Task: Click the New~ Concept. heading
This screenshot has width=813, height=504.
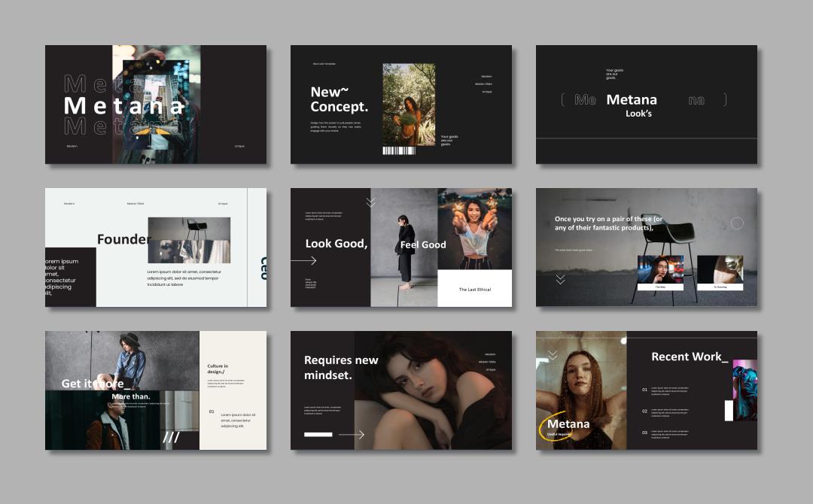Action: click(339, 99)
